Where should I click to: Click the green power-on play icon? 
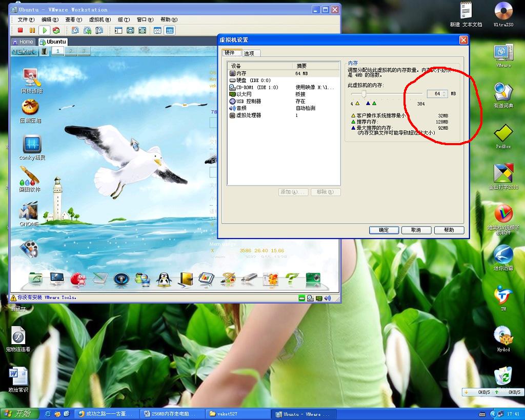[44, 30]
